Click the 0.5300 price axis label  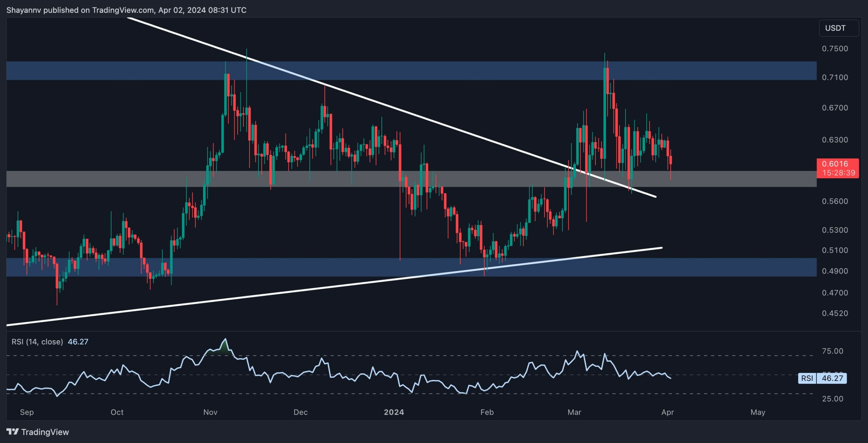835,230
